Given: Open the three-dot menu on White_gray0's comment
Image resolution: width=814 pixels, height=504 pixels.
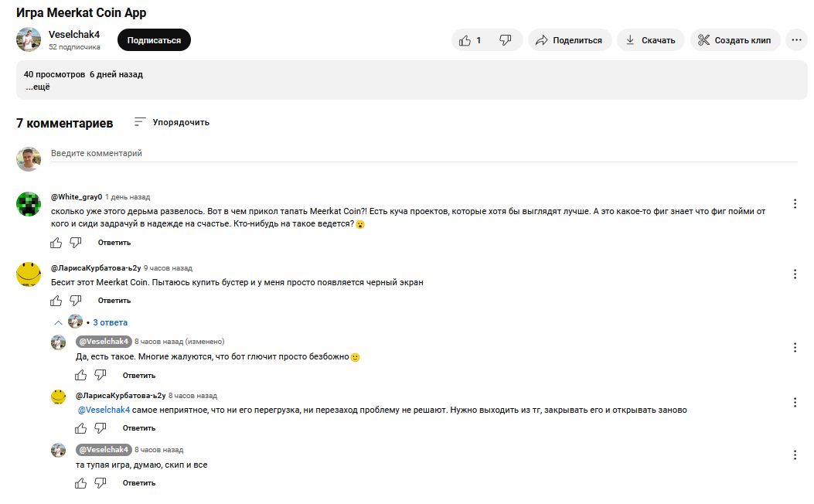Looking at the screenshot, I should [x=795, y=203].
